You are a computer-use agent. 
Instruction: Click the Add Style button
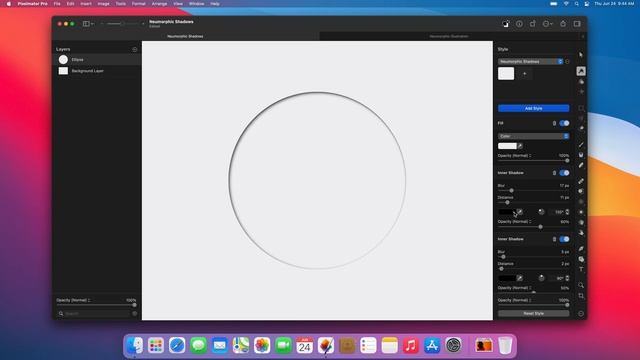pos(533,109)
